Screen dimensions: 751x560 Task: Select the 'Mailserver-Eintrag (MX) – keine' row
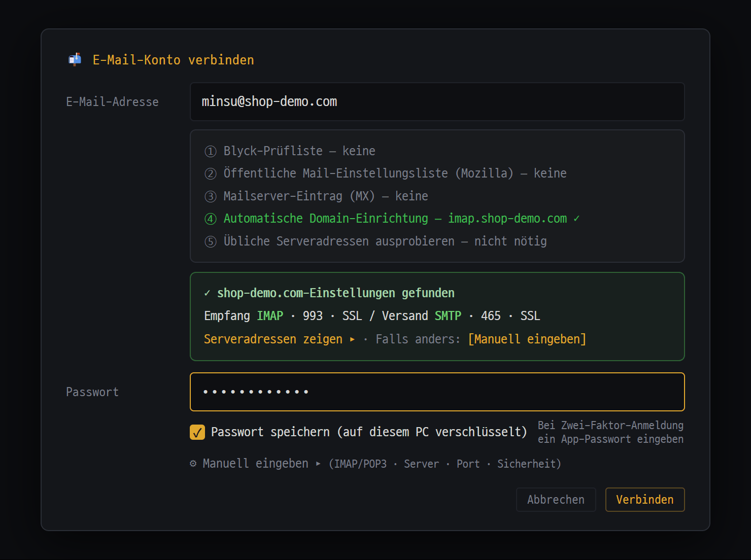click(316, 196)
